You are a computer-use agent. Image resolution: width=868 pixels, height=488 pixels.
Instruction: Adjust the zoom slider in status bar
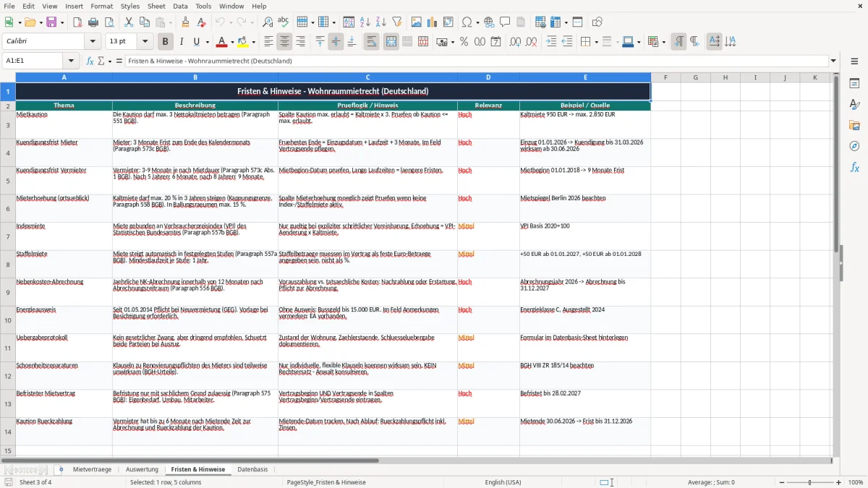pos(810,482)
